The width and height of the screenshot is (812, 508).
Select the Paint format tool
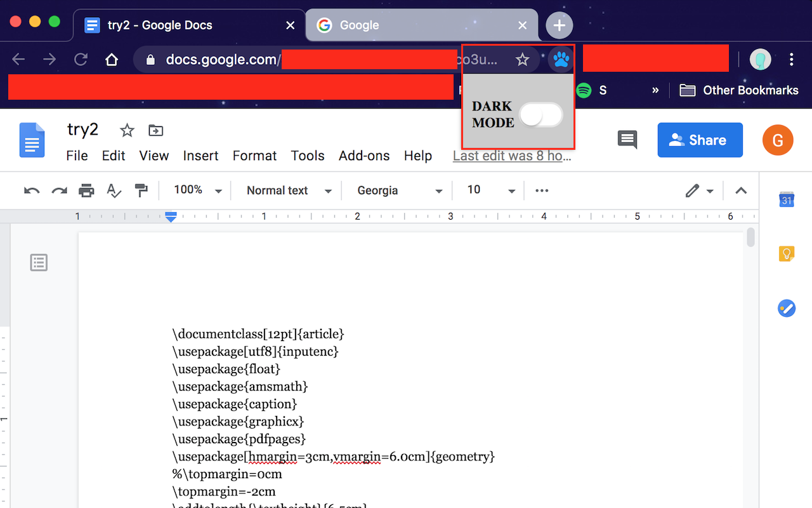[141, 190]
